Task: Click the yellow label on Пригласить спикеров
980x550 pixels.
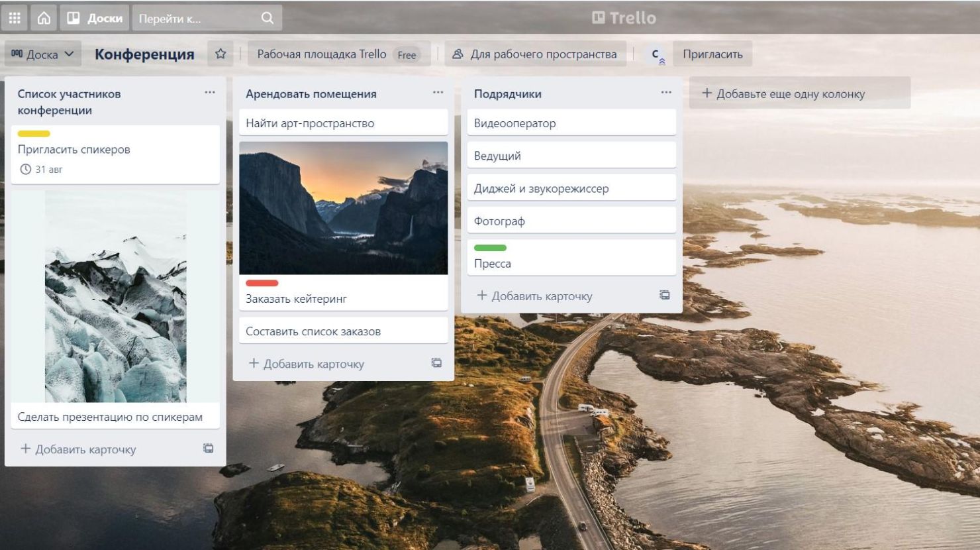Action: (34, 134)
